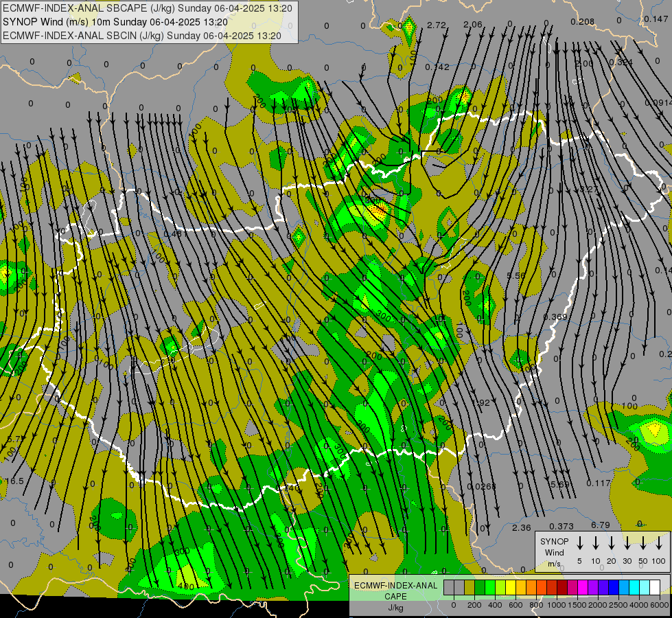Click the map value 0.369
The height and width of the screenshot is (618, 672).
pyautogui.click(x=555, y=317)
